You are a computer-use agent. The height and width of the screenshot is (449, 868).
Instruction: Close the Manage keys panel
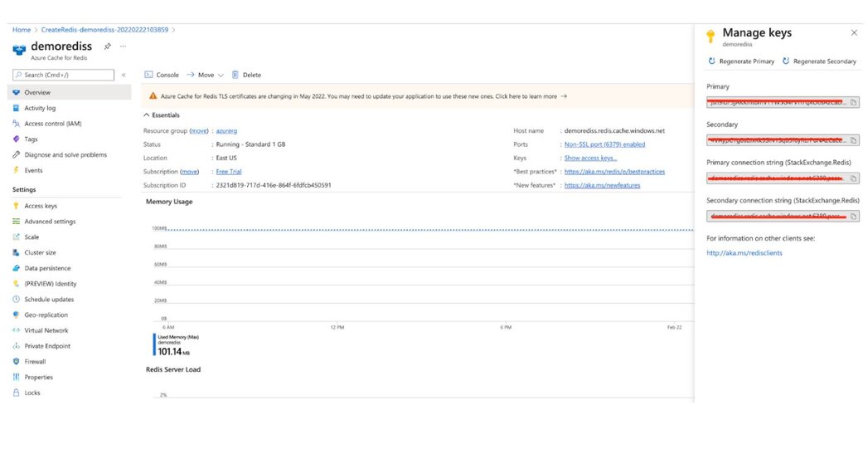coord(854,33)
